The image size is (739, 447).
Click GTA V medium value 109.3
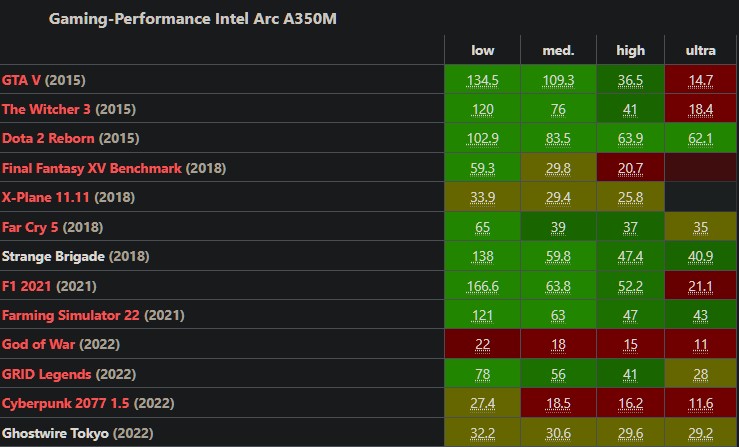(x=558, y=81)
